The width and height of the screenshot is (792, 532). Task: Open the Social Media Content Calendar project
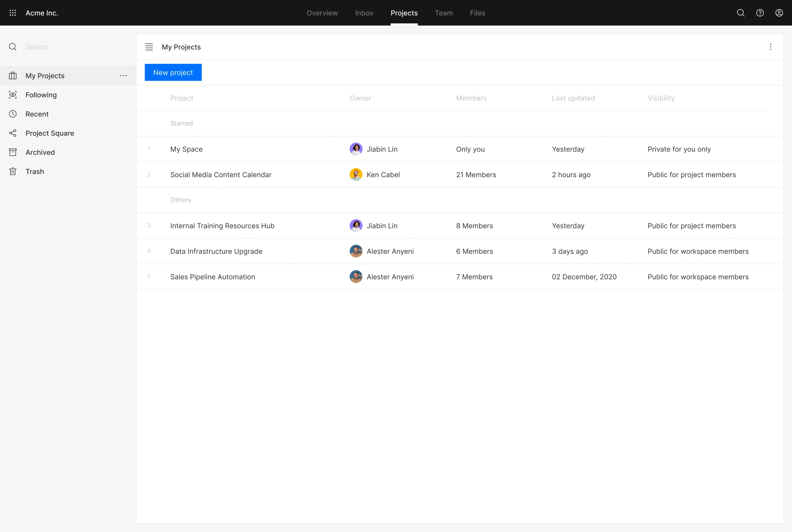[x=221, y=175]
